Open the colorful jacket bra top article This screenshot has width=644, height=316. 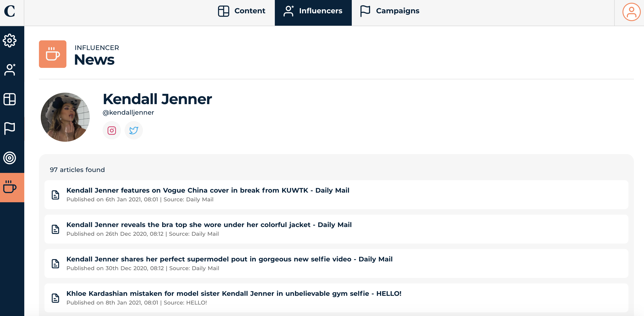[x=209, y=225]
